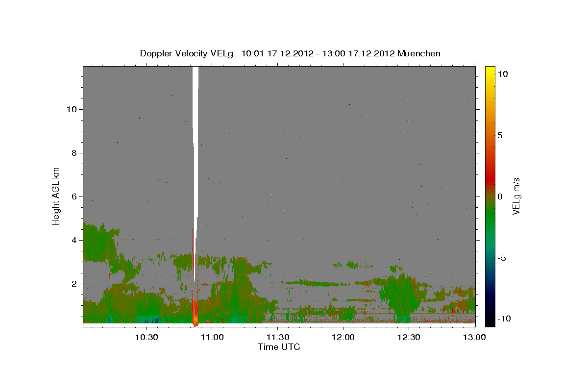Click the 10:30 time tick label
This screenshot has height=392, width=588.
pos(147,337)
